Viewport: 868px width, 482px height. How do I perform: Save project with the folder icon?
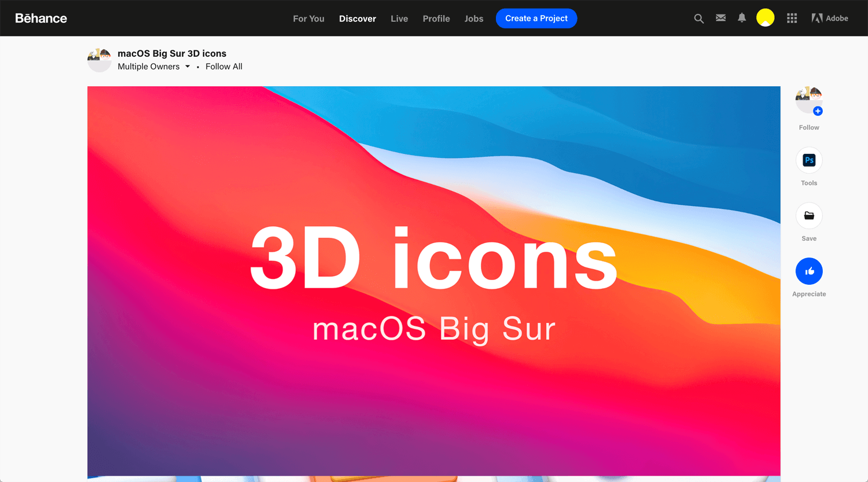(x=809, y=216)
